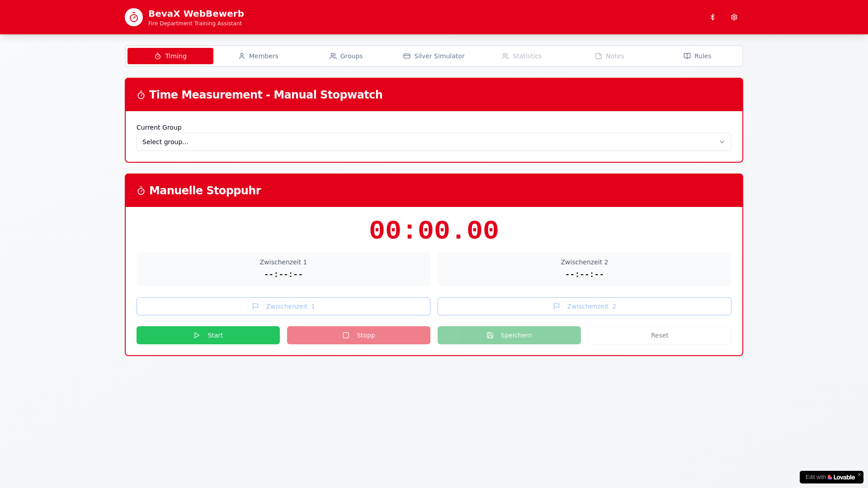Switch to the Notes tab
The width and height of the screenshot is (868, 488).
point(609,56)
